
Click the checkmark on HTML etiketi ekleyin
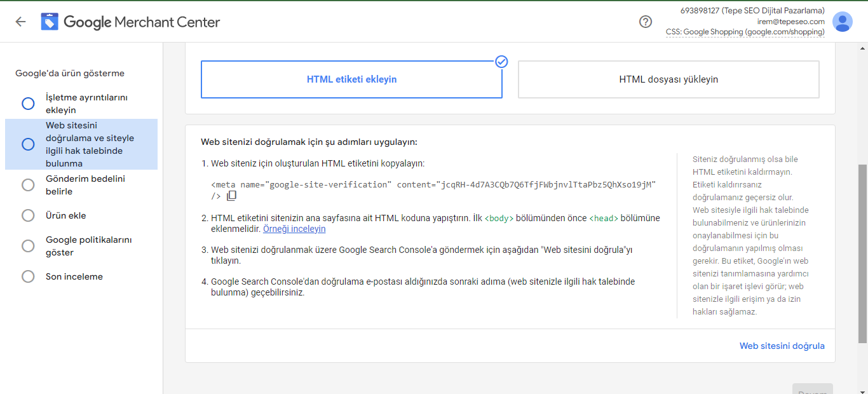501,62
